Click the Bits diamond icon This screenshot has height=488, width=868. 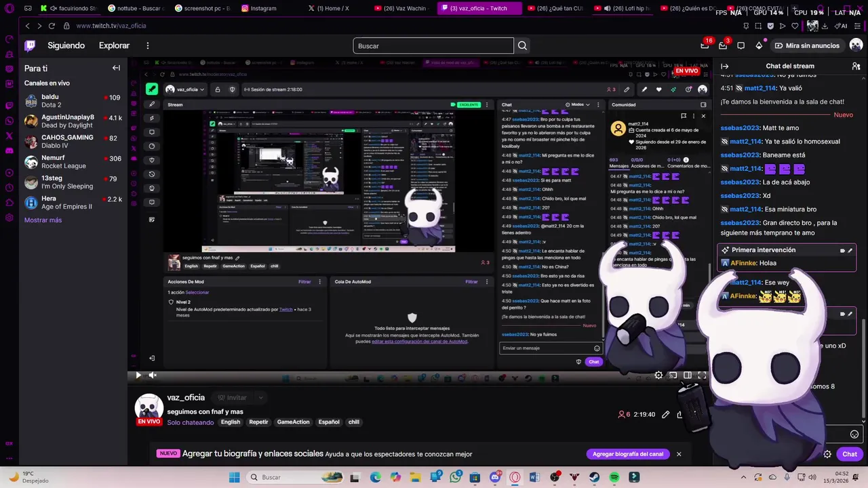pyautogui.click(x=759, y=45)
